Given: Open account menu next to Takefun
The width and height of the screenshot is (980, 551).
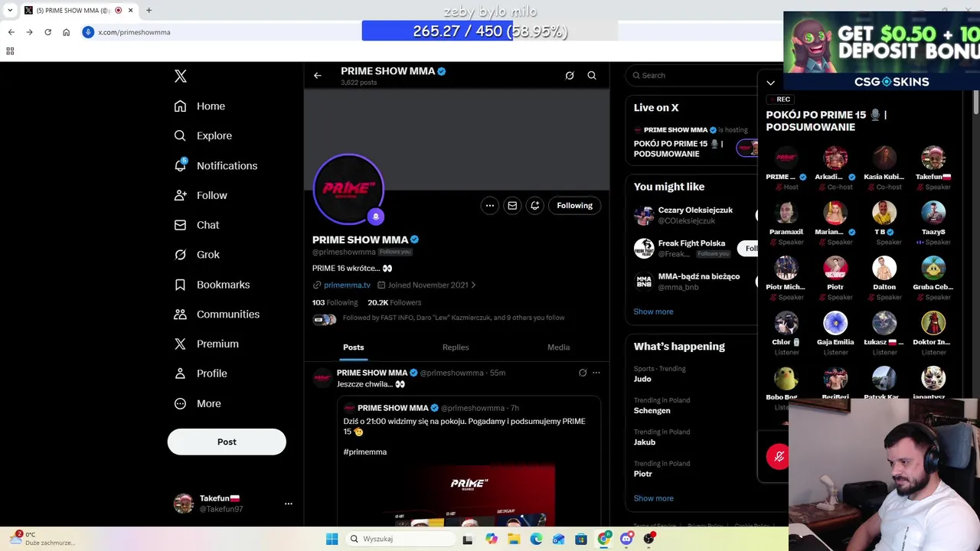Looking at the screenshot, I should point(289,504).
